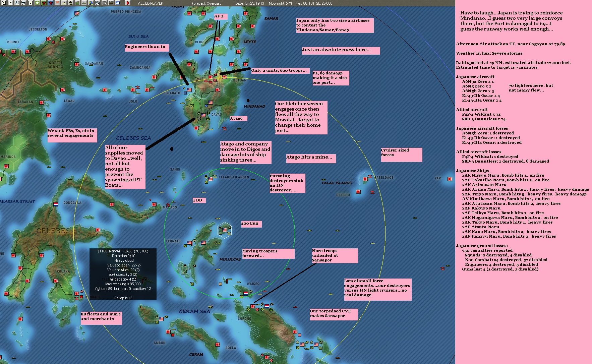Select the Dutch flag base north of Donggala
This screenshot has height=364, width=592.
[56, 204]
